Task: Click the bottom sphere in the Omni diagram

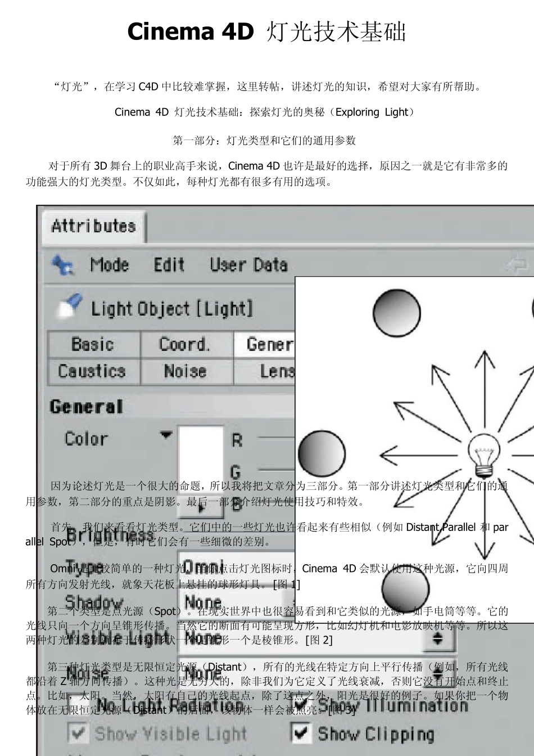Action: (x=405, y=590)
